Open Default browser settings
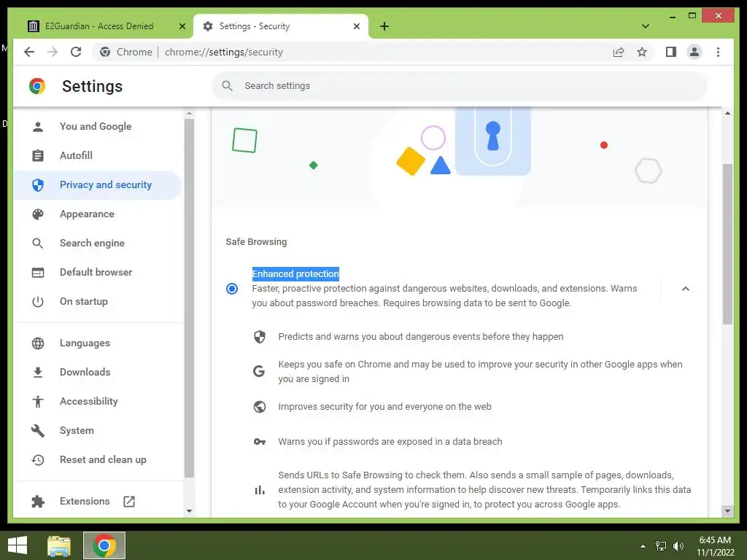 [97, 273]
